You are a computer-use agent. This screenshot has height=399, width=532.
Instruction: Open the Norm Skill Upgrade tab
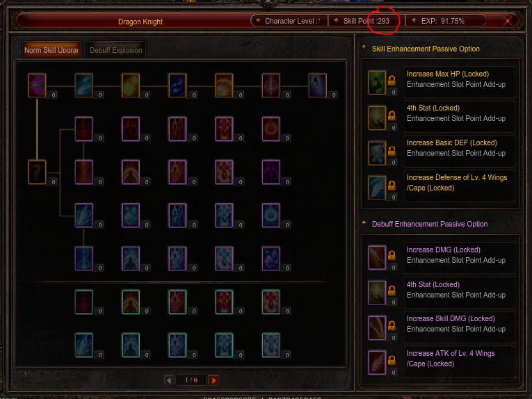point(51,50)
